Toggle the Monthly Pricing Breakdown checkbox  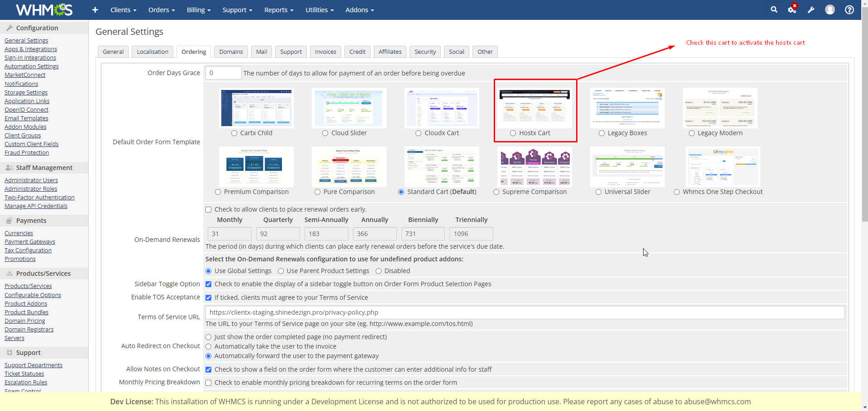[x=209, y=383]
